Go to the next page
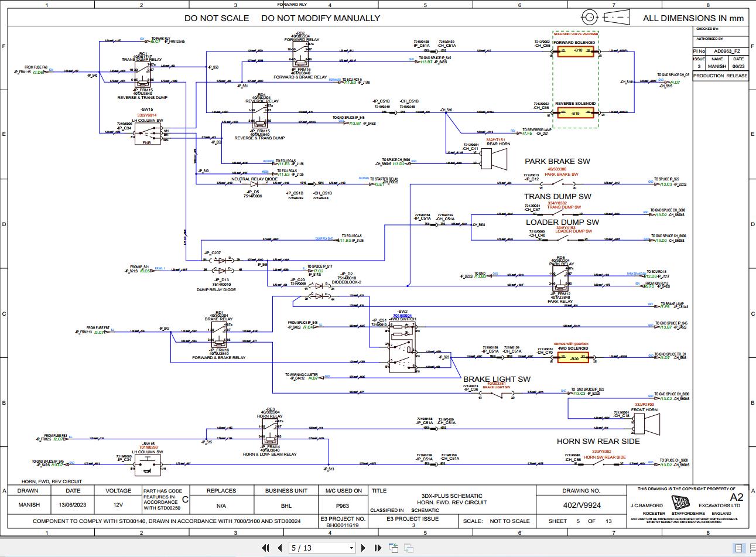 click(x=363, y=548)
